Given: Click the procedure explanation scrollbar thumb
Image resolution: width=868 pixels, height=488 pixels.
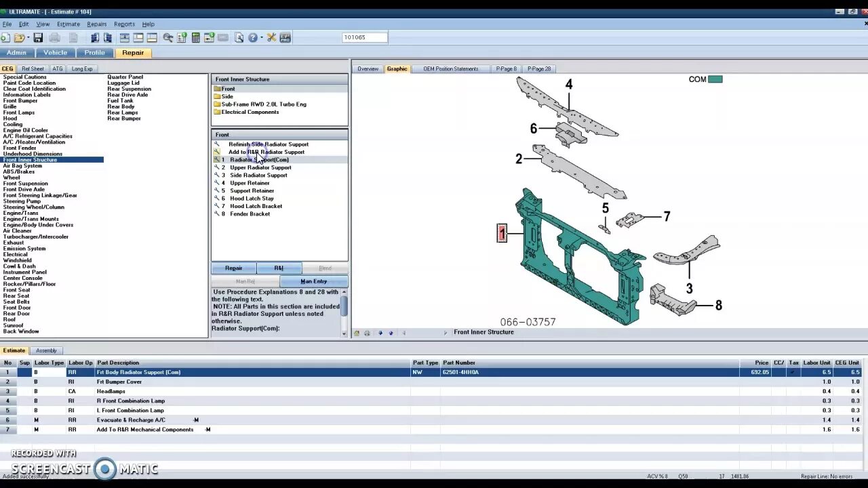Looking at the screenshot, I should pyautogui.click(x=344, y=306).
